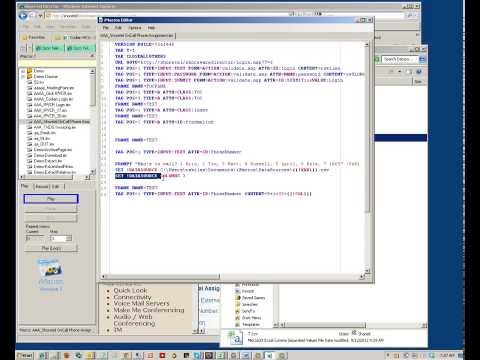Click the Max loop count spinner arrows
The width and height of the screenshot is (480, 360).
(69, 238)
